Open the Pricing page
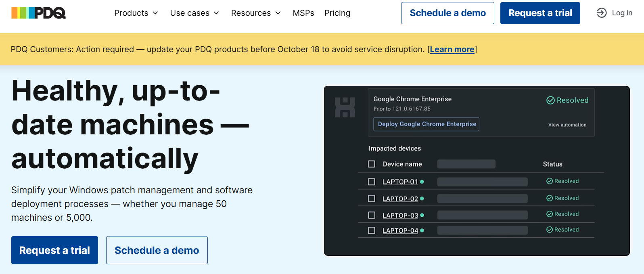This screenshot has width=644, height=274. click(337, 13)
